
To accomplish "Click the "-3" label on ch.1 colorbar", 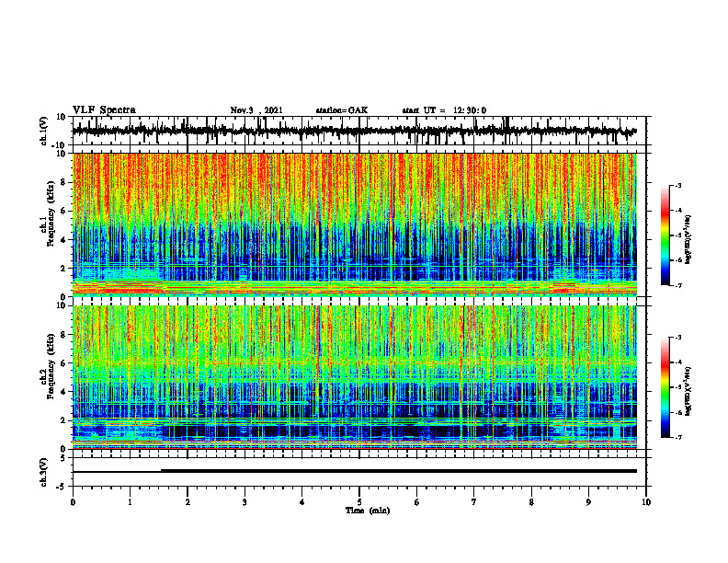I will [678, 185].
